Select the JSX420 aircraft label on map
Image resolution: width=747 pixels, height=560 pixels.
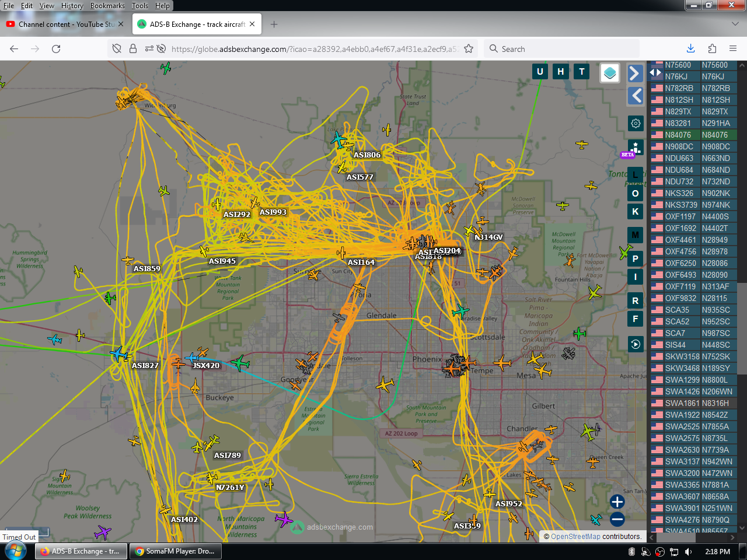click(x=206, y=366)
